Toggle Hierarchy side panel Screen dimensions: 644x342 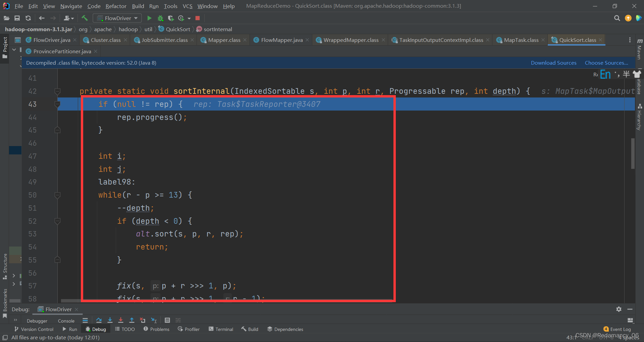tap(639, 117)
